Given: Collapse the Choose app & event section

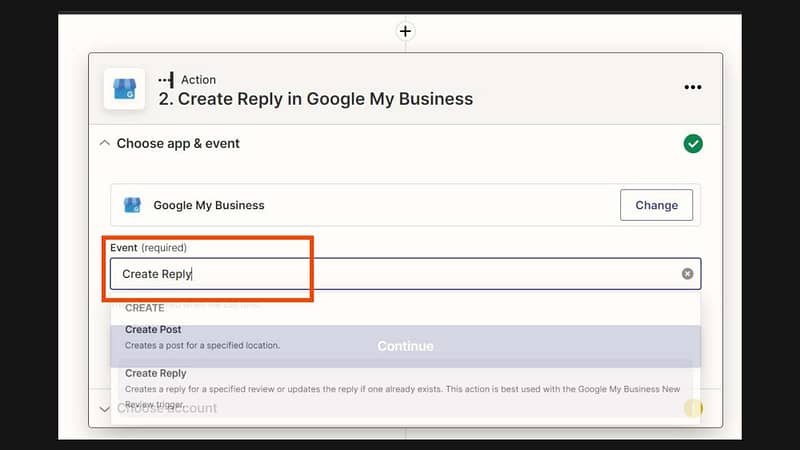Looking at the screenshot, I should click(105, 143).
